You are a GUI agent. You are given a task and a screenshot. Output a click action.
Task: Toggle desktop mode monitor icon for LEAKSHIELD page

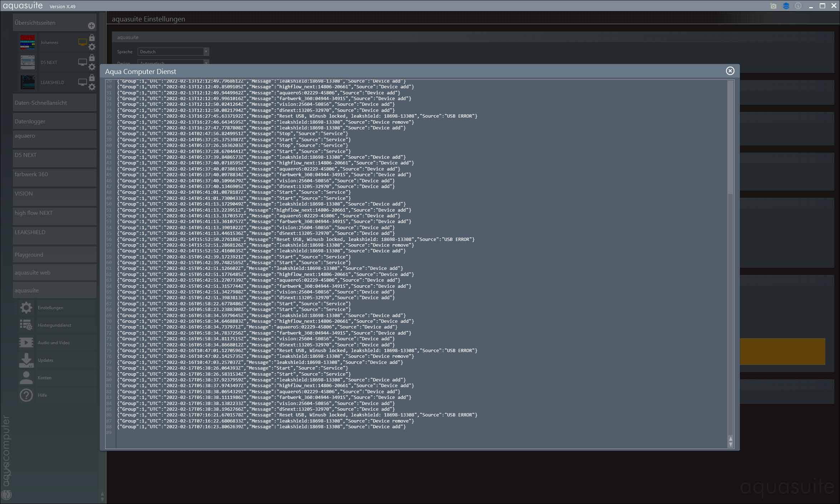(83, 82)
